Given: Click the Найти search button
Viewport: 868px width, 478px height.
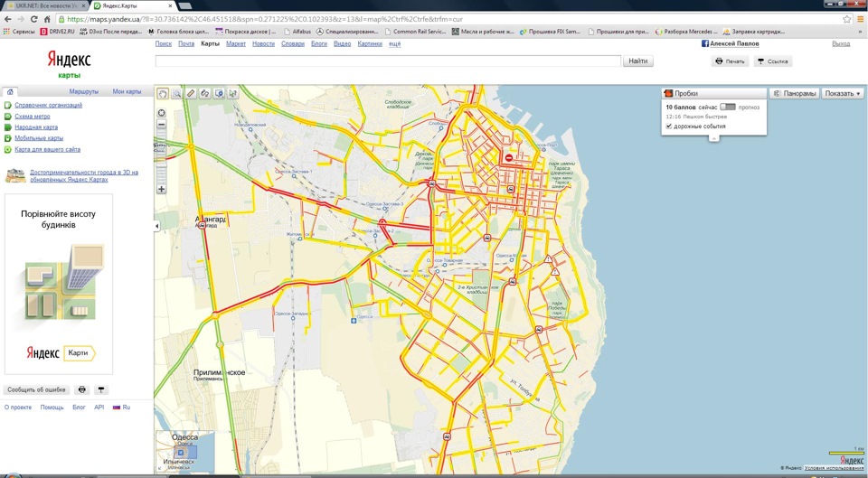Looking at the screenshot, I should tap(638, 61).
